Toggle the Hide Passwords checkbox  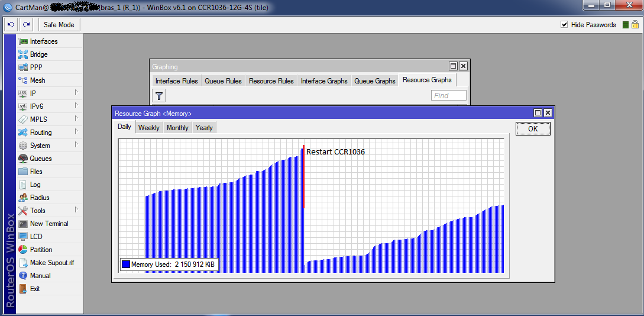pyautogui.click(x=564, y=25)
